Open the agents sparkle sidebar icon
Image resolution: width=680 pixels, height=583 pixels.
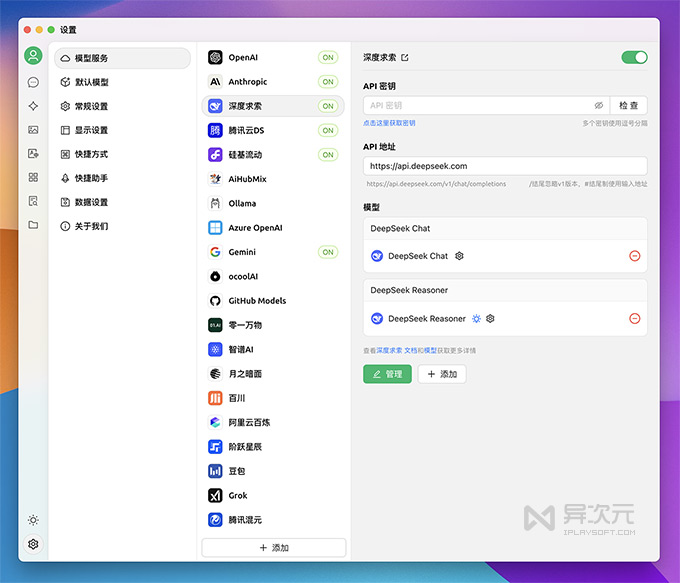(x=33, y=106)
